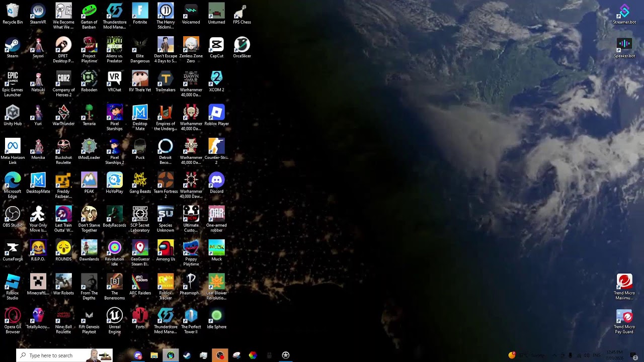Launch WarThunder
Screen dimensions: 644x362
coord(63,115)
